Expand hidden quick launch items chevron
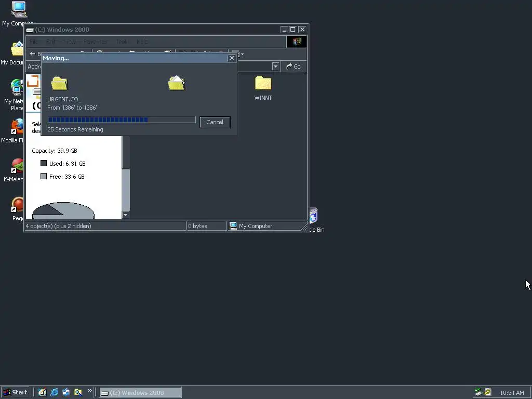Screen dimensions: 532x399 pos(89,391)
